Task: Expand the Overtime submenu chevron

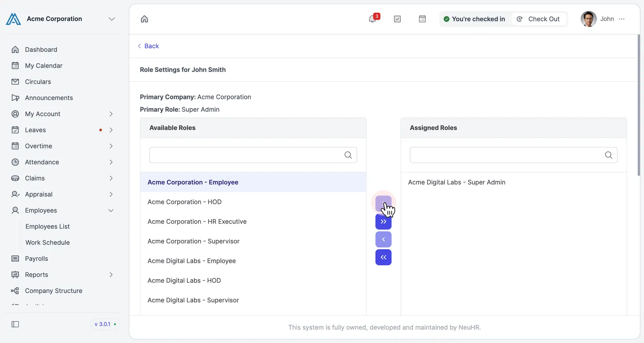Action: (111, 146)
